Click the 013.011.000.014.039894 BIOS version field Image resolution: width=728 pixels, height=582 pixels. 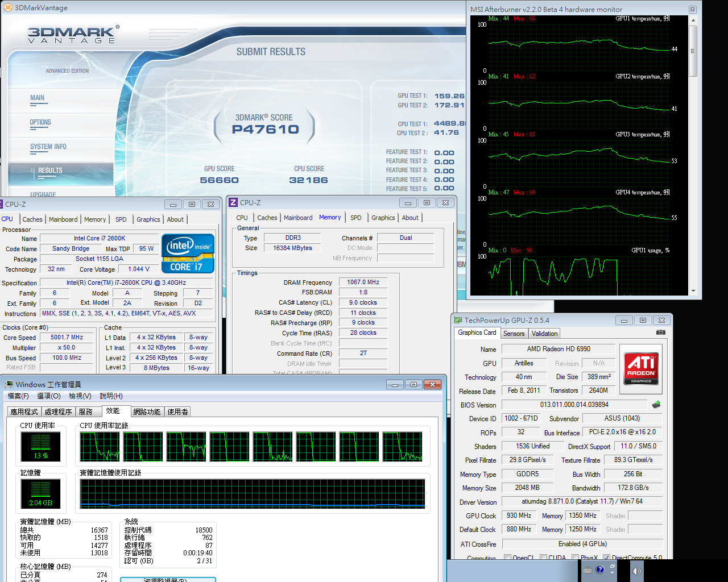point(574,405)
